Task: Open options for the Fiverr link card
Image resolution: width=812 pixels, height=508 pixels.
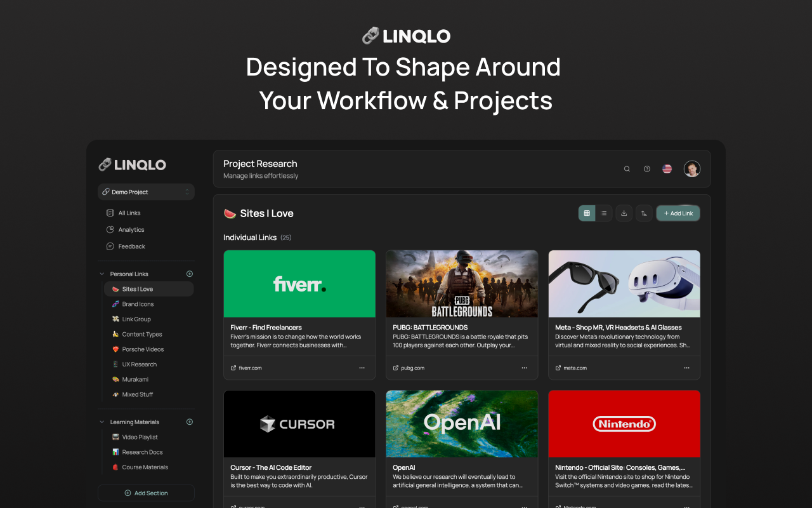Action: pyautogui.click(x=362, y=368)
